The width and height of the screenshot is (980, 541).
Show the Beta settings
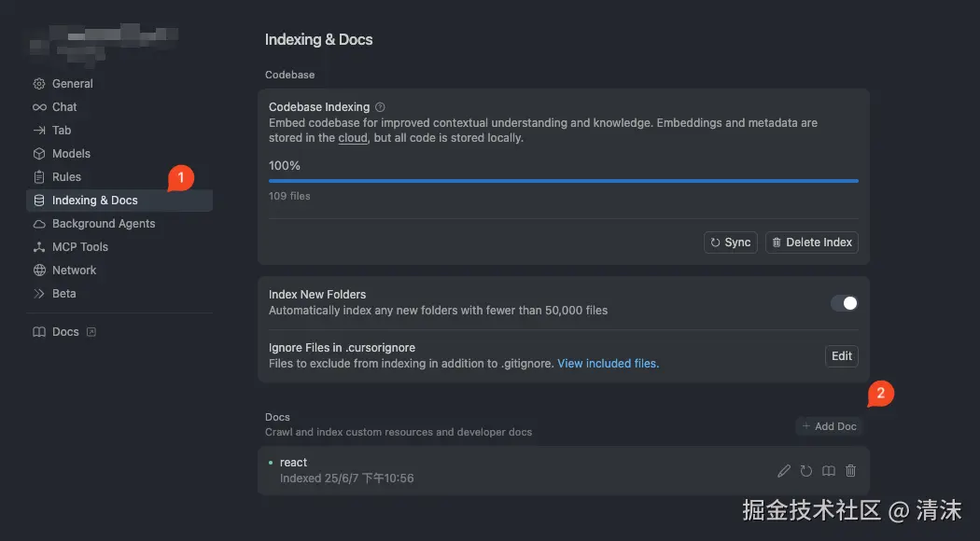tap(64, 294)
